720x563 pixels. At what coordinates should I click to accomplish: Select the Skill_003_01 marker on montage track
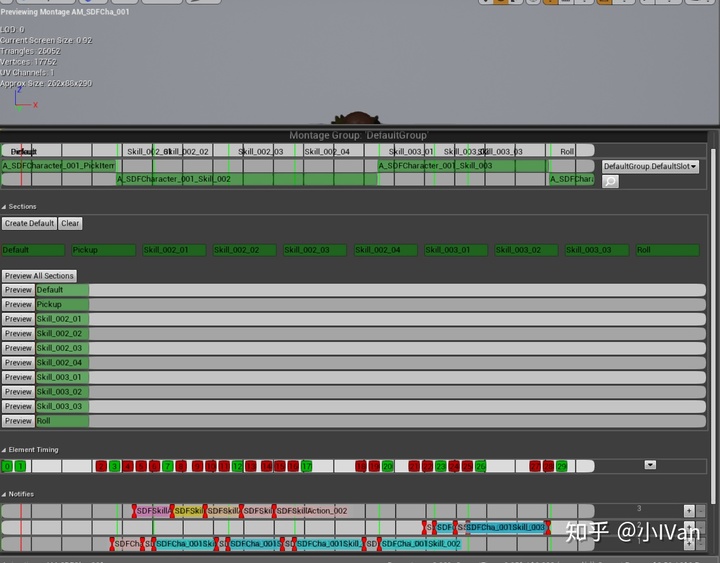[x=411, y=152]
